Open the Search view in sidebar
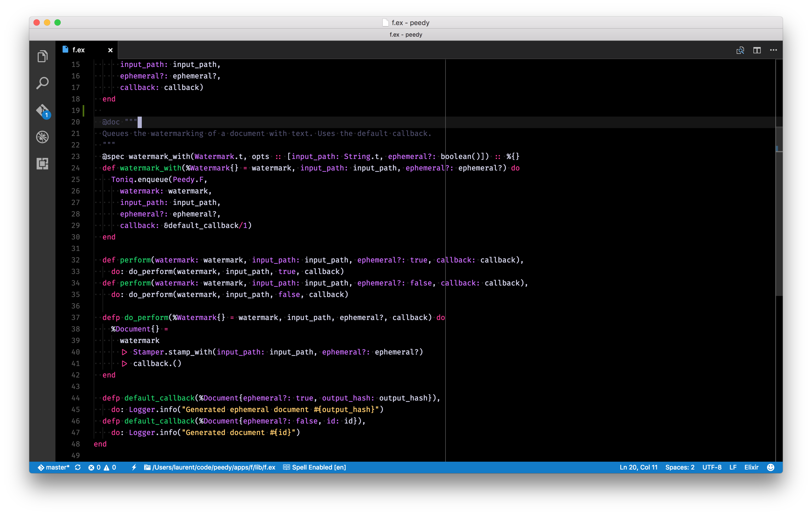 (x=42, y=83)
